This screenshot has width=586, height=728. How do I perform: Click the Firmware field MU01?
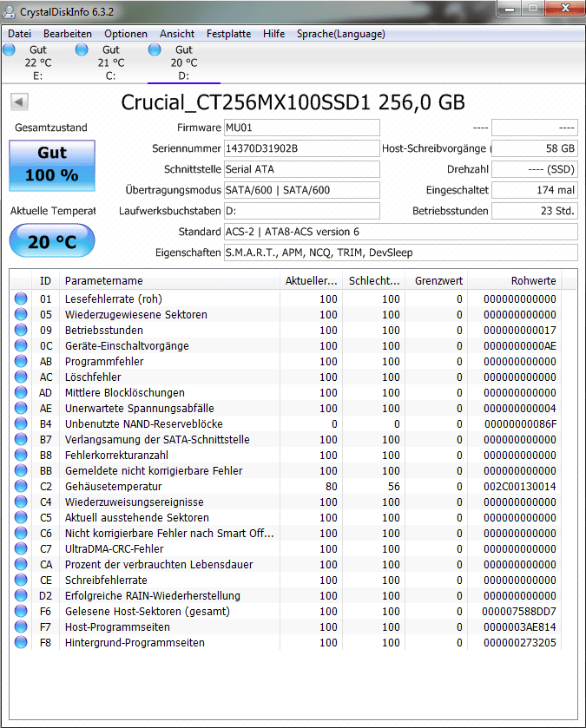click(302, 128)
